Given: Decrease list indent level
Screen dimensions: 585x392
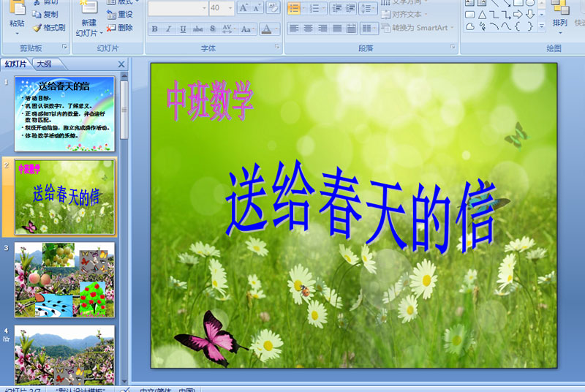Looking at the screenshot, I should (x=336, y=8).
